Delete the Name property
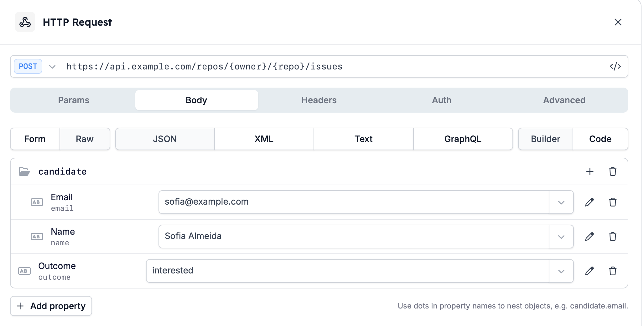The width and height of the screenshot is (644, 326). (613, 237)
